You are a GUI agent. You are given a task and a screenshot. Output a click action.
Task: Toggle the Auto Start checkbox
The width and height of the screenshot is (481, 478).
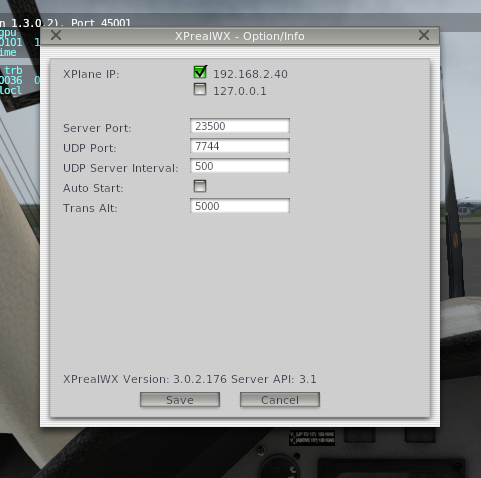point(200,186)
